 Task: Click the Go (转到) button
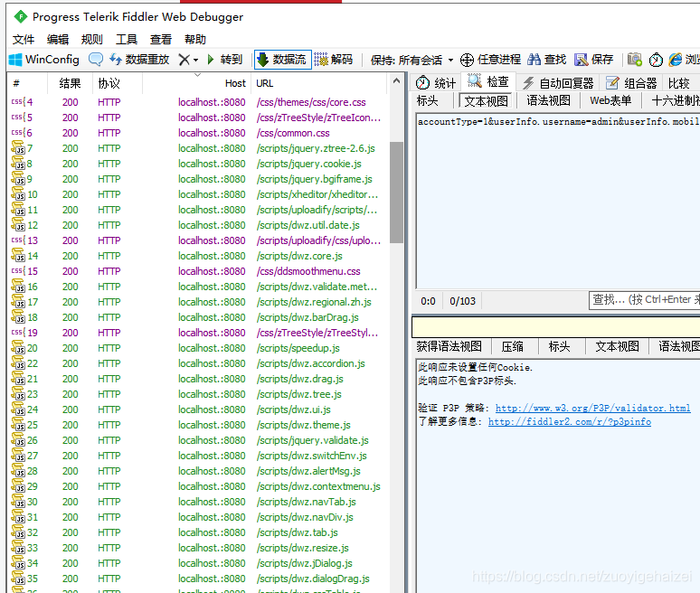pyautogui.click(x=225, y=60)
